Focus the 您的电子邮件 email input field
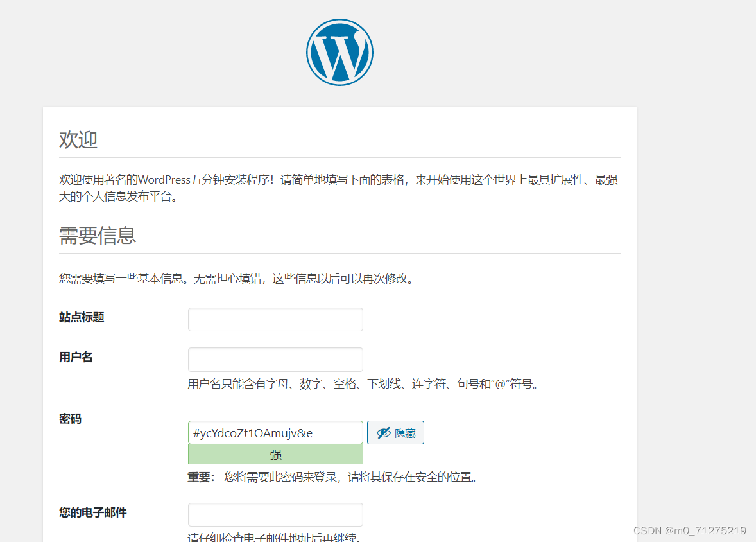Image resolution: width=756 pixels, height=542 pixels. click(275, 514)
